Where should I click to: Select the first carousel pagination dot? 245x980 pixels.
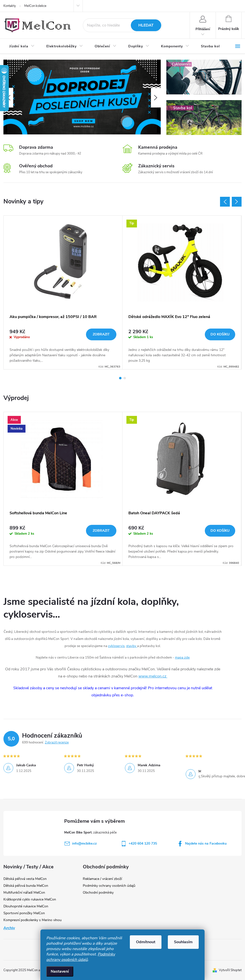tap(120, 378)
